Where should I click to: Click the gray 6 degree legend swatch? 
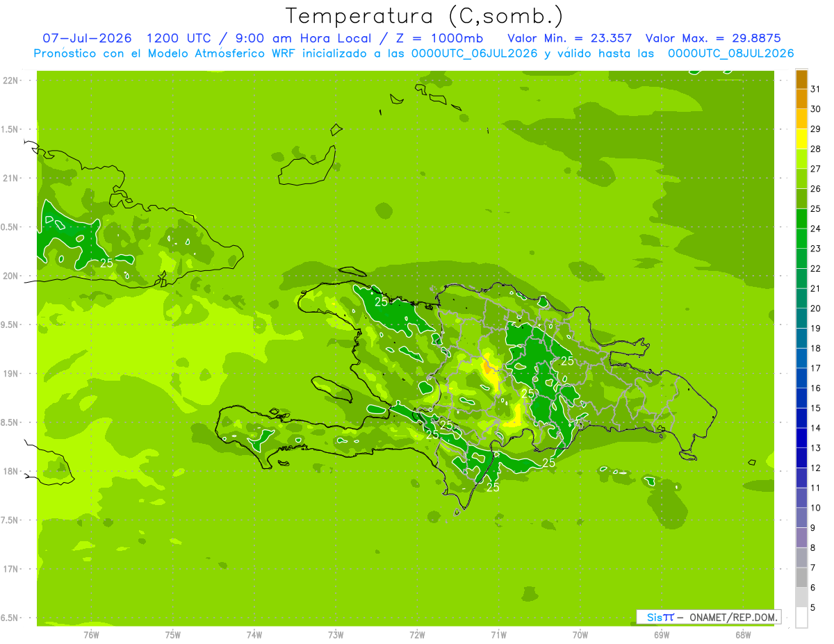pos(801,577)
